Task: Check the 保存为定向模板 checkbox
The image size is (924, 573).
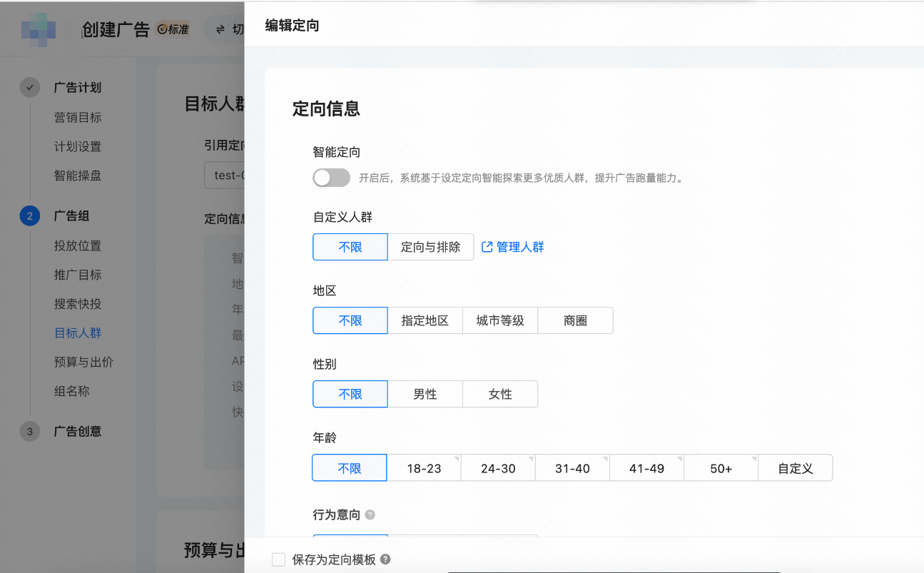Action: click(x=278, y=559)
